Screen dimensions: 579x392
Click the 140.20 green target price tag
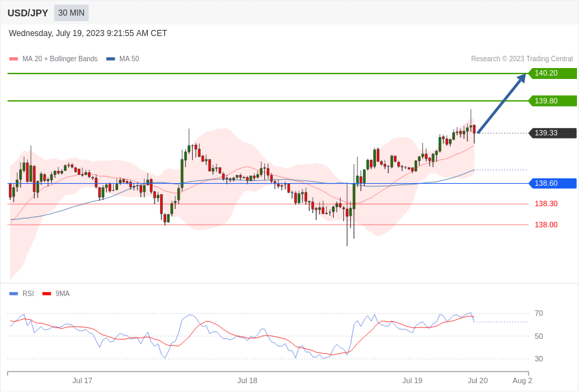pyautogui.click(x=552, y=73)
